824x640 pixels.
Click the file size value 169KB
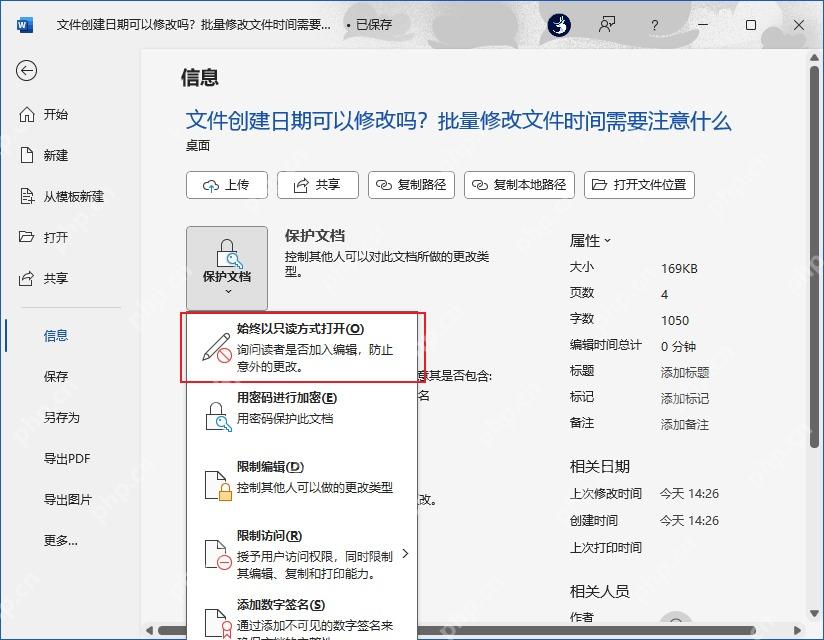[x=679, y=269]
